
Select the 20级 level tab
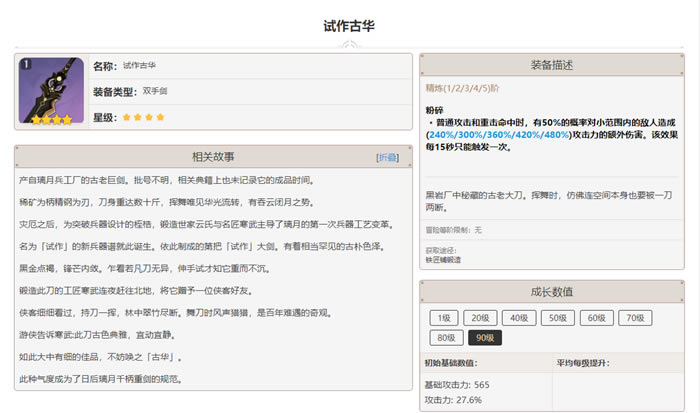(482, 318)
